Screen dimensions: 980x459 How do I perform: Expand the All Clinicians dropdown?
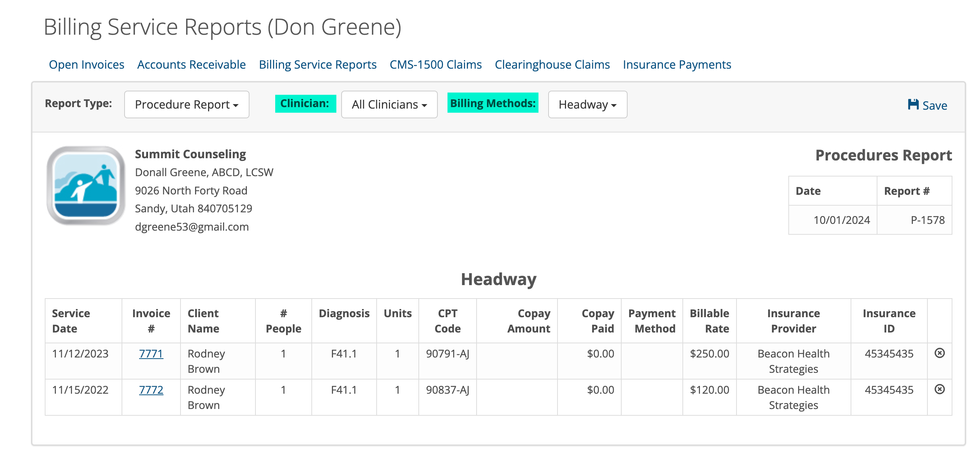(389, 104)
